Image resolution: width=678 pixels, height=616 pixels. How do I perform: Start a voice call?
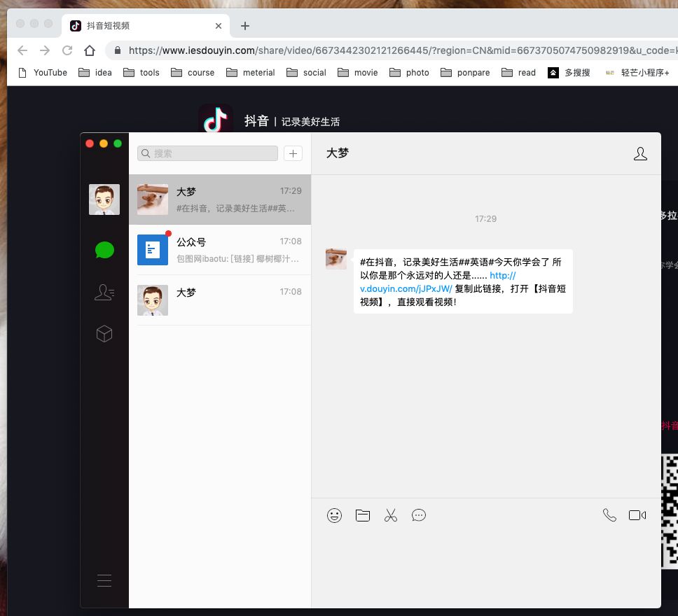609,515
